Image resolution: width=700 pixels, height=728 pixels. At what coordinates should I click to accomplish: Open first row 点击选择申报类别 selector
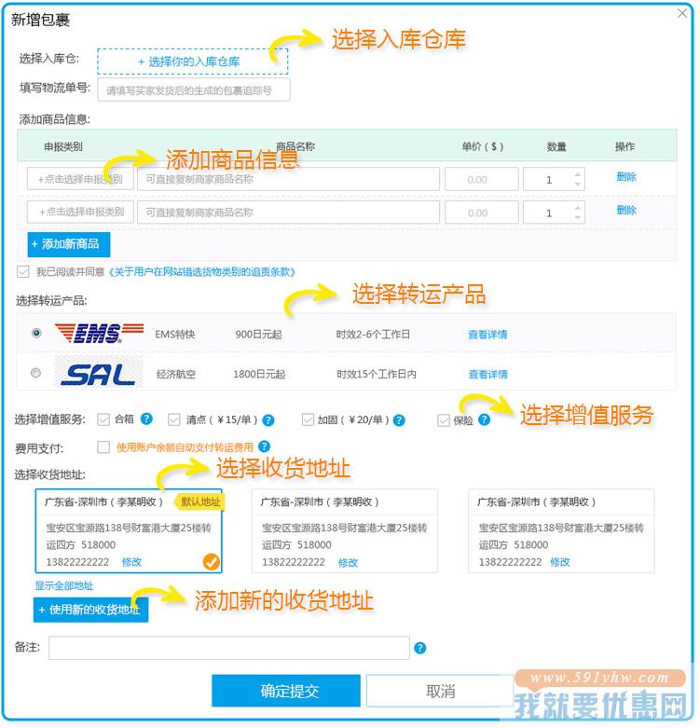[x=80, y=179]
